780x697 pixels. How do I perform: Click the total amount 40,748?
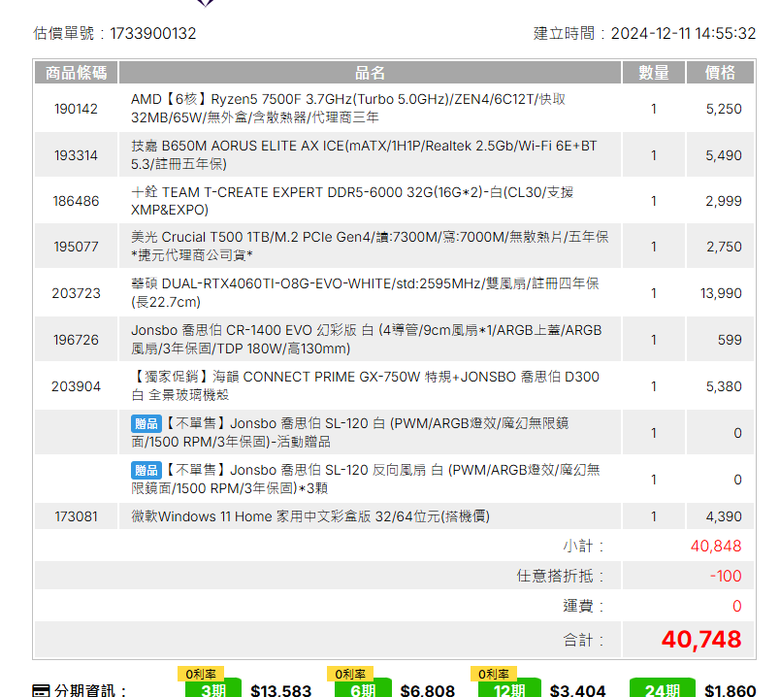[x=701, y=640]
